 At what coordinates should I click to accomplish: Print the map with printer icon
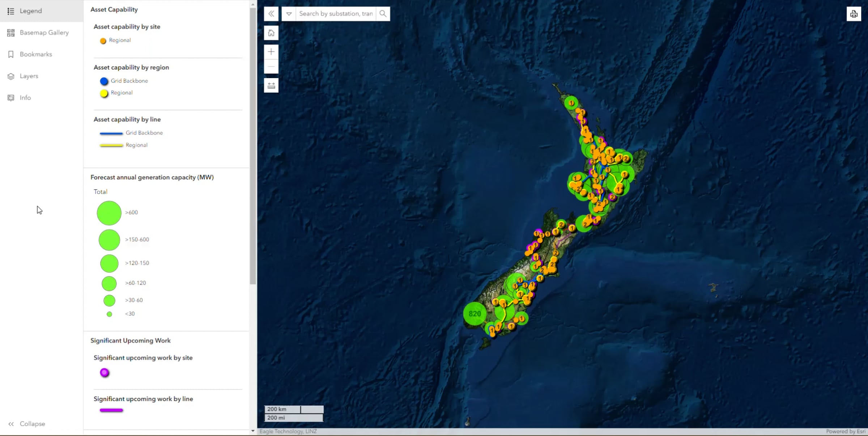point(854,14)
